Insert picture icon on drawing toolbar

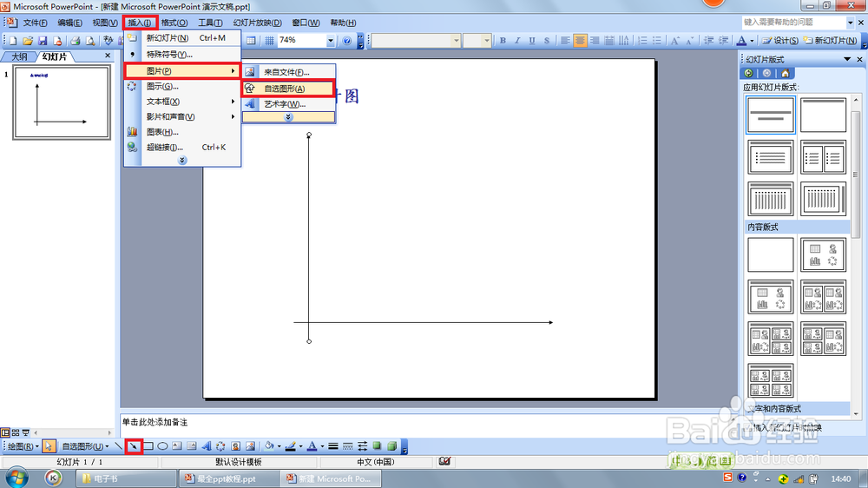tap(250, 446)
